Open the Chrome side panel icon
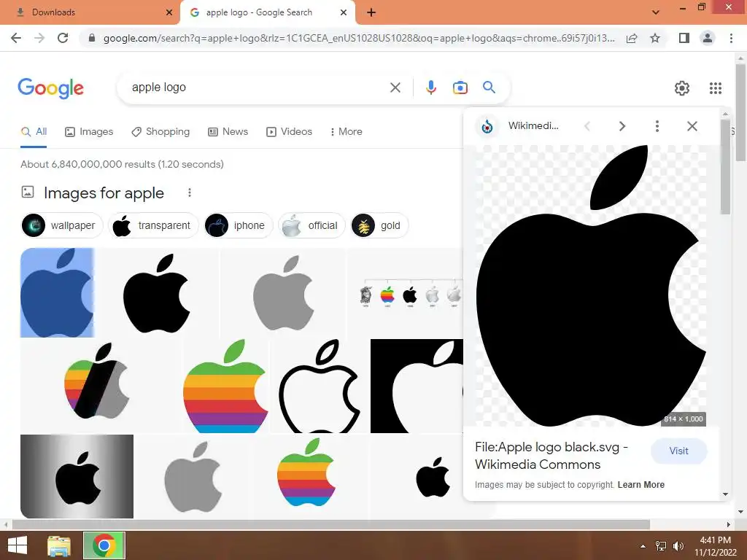This screenshot has width=747, height=560. [684, 38]
